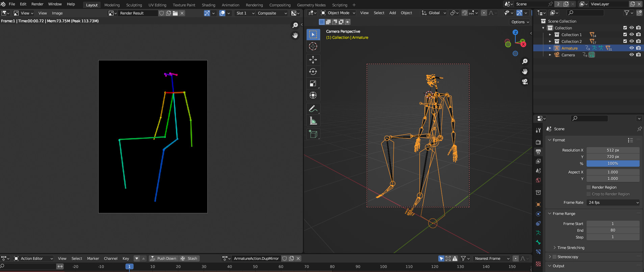Image resolution: width=644 pixels, height=272 pixels.
Task: Click the Stash button
Action: [189, 259]
